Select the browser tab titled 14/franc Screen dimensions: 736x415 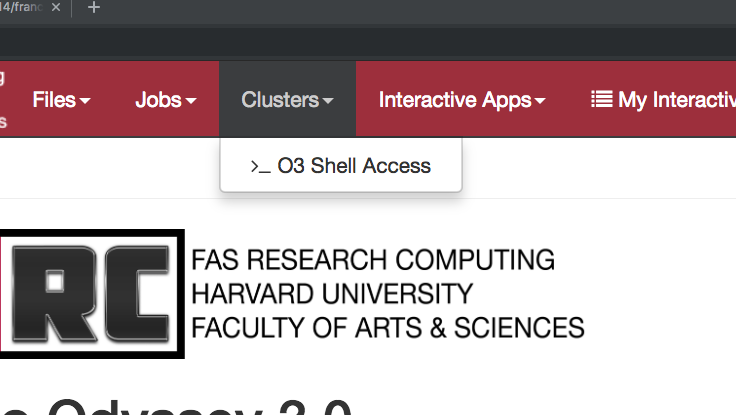point(22,8)
